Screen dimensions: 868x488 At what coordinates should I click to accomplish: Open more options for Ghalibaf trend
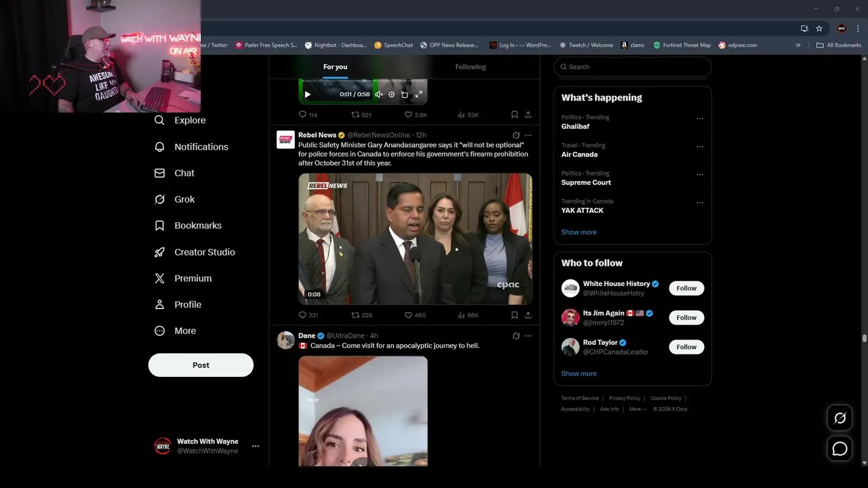[700, 119]
